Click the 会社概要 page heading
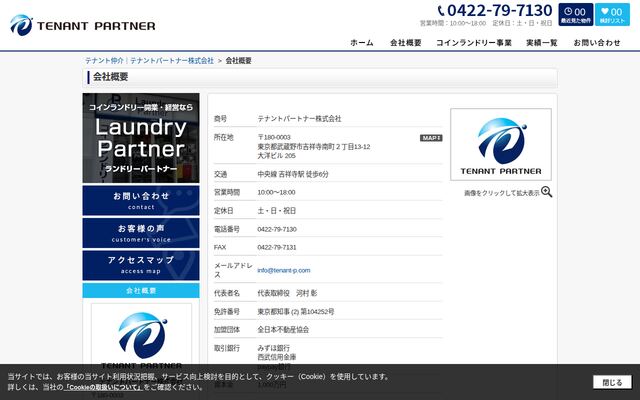This screenshot has width=640, height=400. point(110,77)
